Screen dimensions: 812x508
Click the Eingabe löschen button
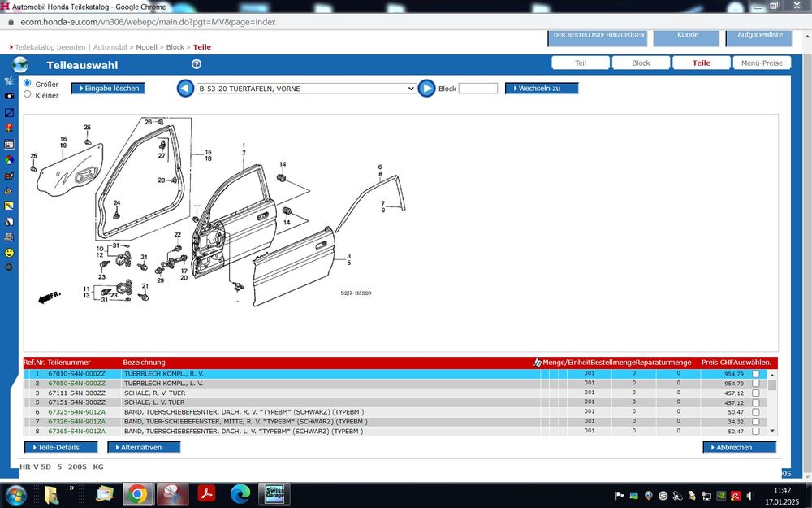click(108, 88)
